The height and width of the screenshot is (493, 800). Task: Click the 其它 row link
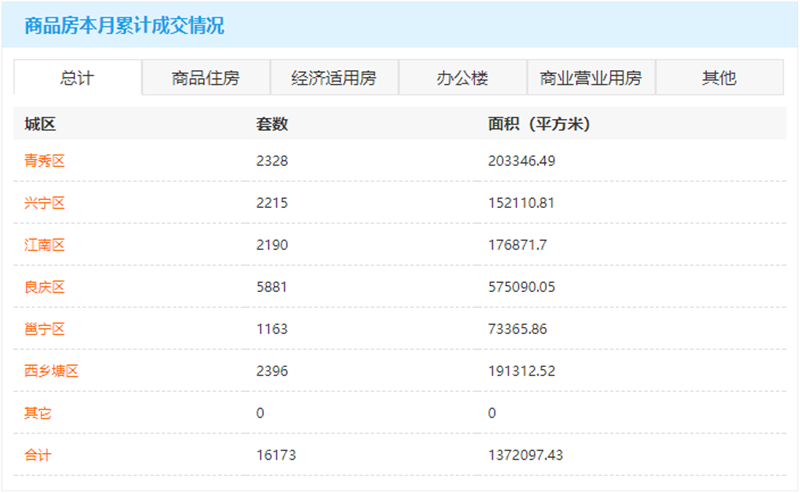[x=38, y=413]
